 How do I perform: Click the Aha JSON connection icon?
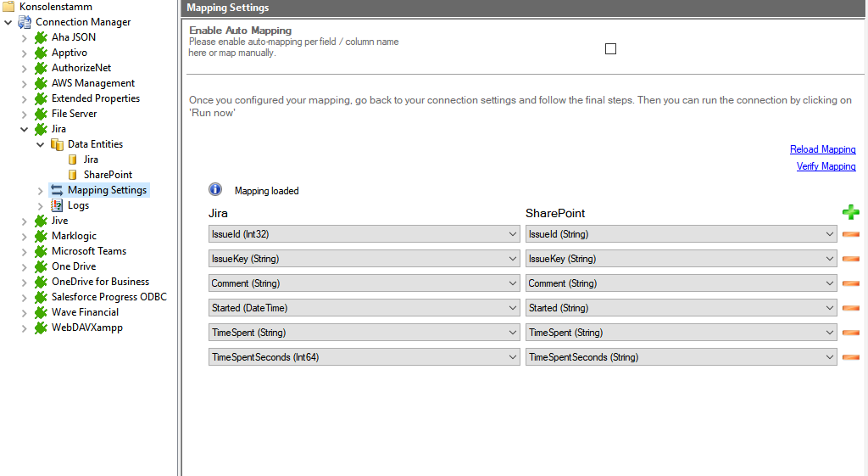pyautogui.click(x=41, y=37)
